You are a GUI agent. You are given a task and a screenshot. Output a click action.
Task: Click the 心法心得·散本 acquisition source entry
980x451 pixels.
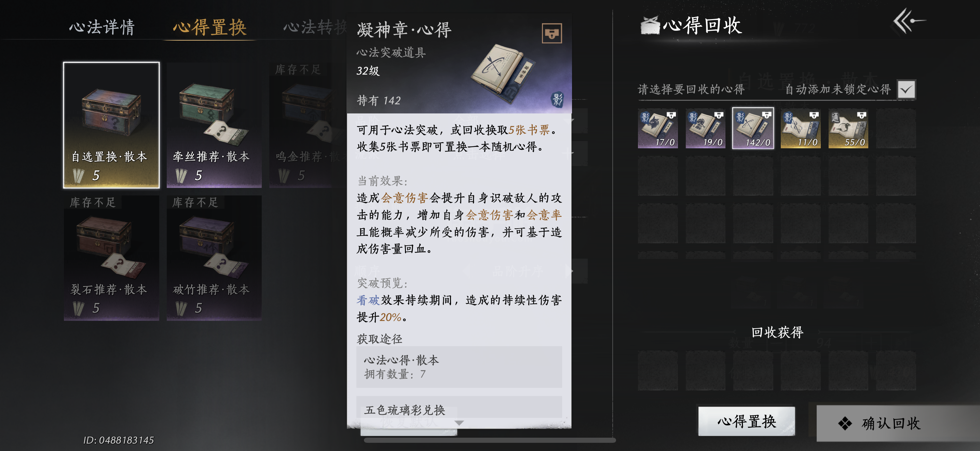459,367
